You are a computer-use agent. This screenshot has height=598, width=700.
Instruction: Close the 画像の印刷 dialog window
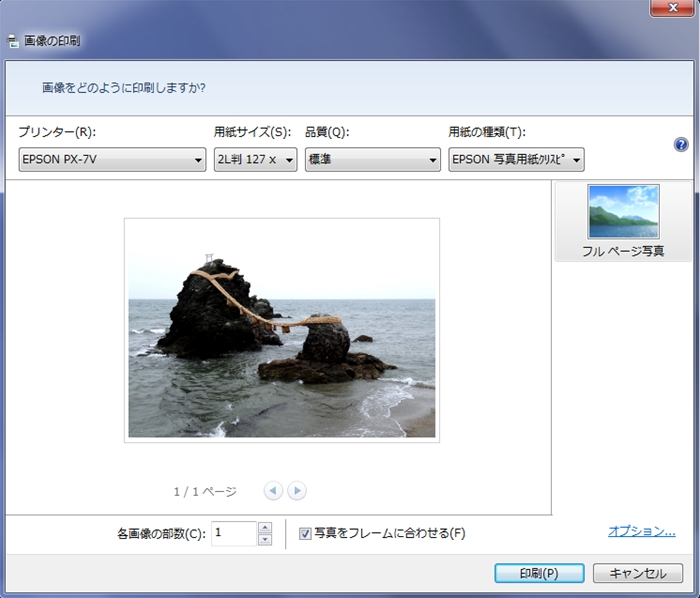point(672,8)
